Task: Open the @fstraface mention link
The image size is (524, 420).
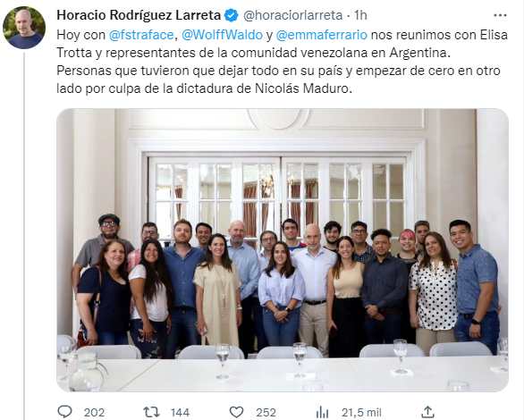Action: [x=141, y=35]
